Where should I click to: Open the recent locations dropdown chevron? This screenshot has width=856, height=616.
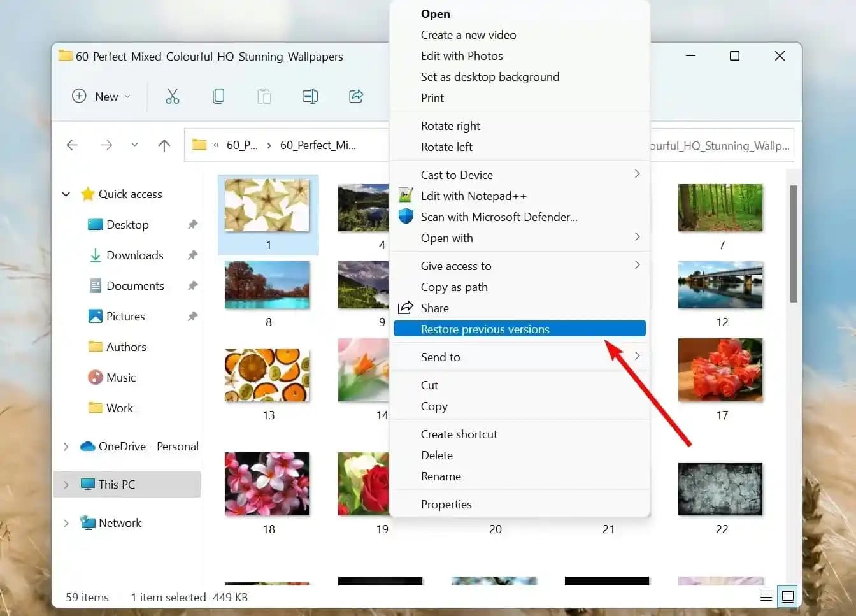[134, 145]
